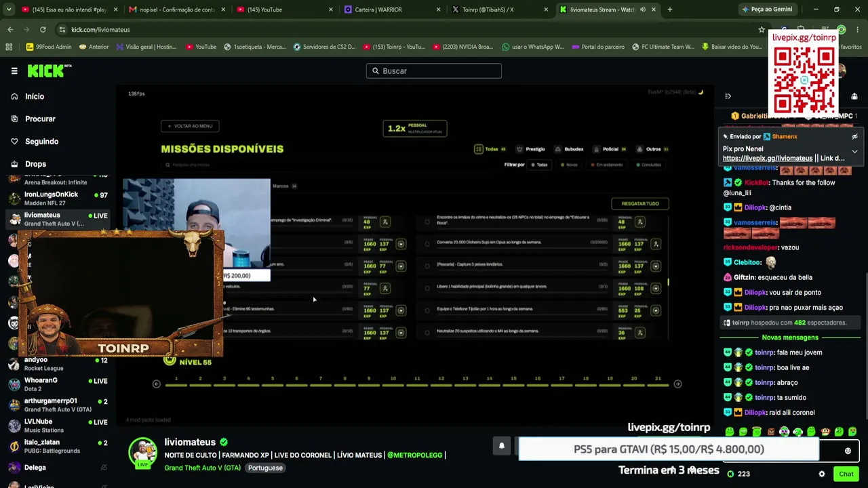Open arthurgamerrp01 channel in sidebar

pos(58,405)
